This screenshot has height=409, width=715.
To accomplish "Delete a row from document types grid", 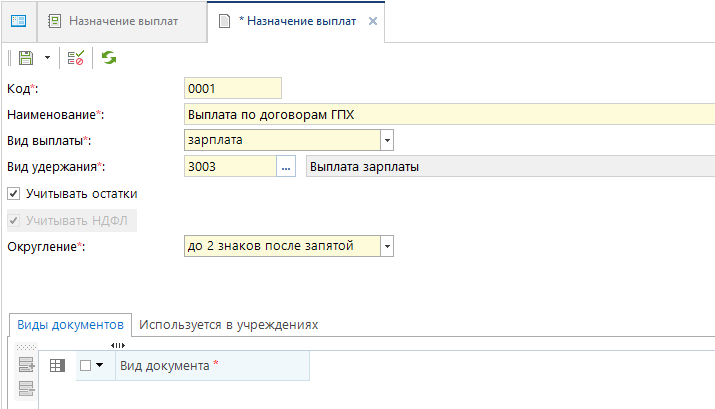I will point(26,388).
